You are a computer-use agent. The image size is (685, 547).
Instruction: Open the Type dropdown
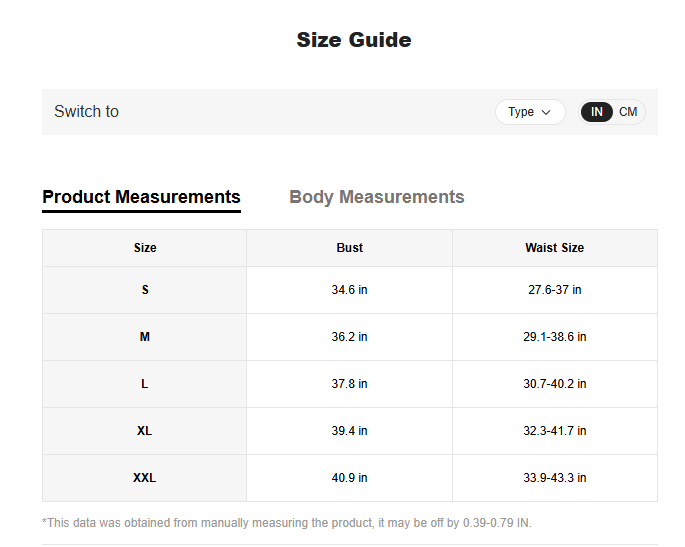[x=529, y=112]
